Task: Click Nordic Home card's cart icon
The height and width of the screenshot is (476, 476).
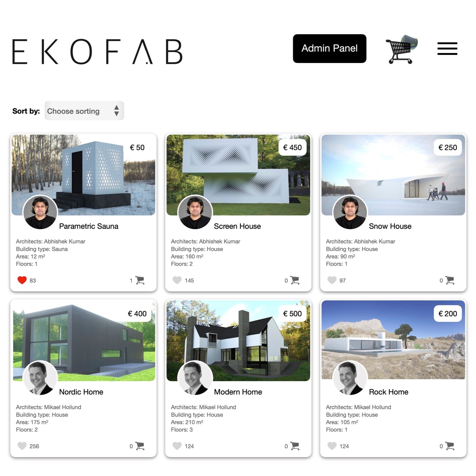Action: pyautogui.click(x=140, y=446)
